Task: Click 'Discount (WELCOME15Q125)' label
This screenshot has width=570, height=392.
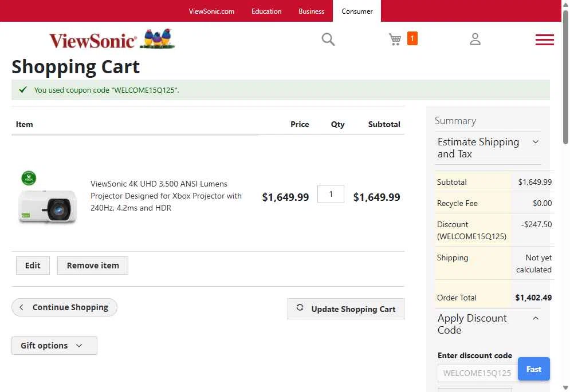Action: tap(471, 230)
